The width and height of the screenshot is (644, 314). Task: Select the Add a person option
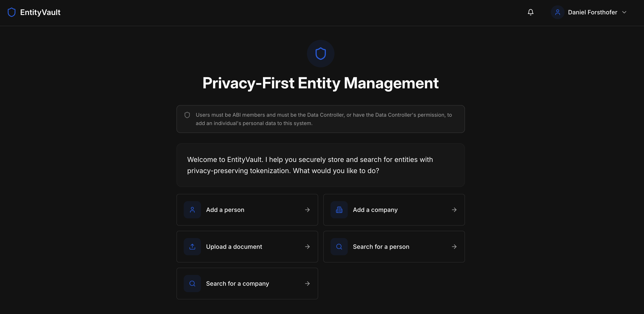[x=247, y=210]
